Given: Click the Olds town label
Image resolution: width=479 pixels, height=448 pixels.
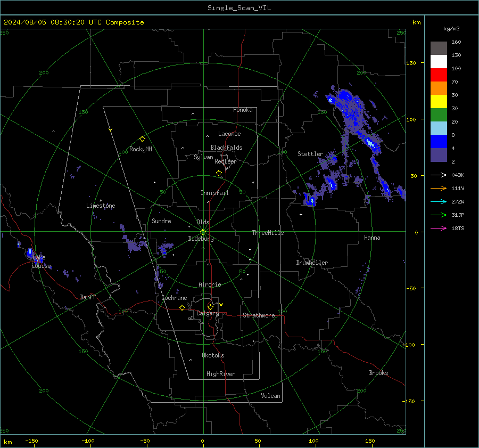Looking at the screenshot, I should point(203,222).
